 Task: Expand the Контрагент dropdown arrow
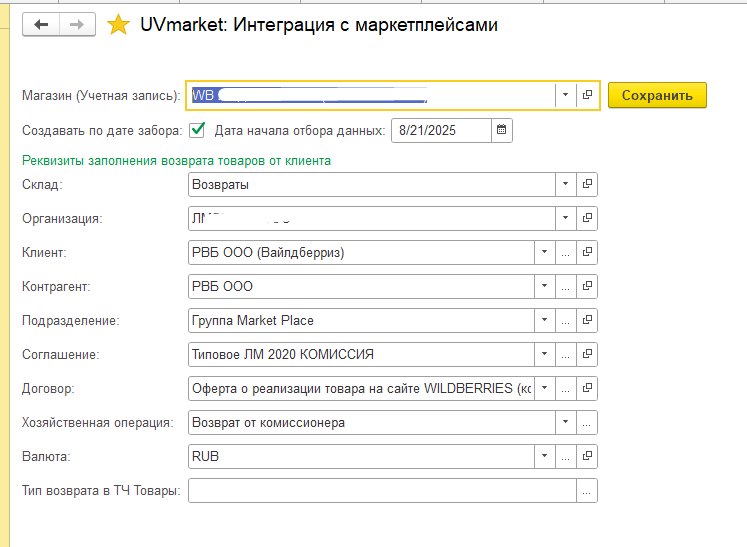(x=545, y=286)
